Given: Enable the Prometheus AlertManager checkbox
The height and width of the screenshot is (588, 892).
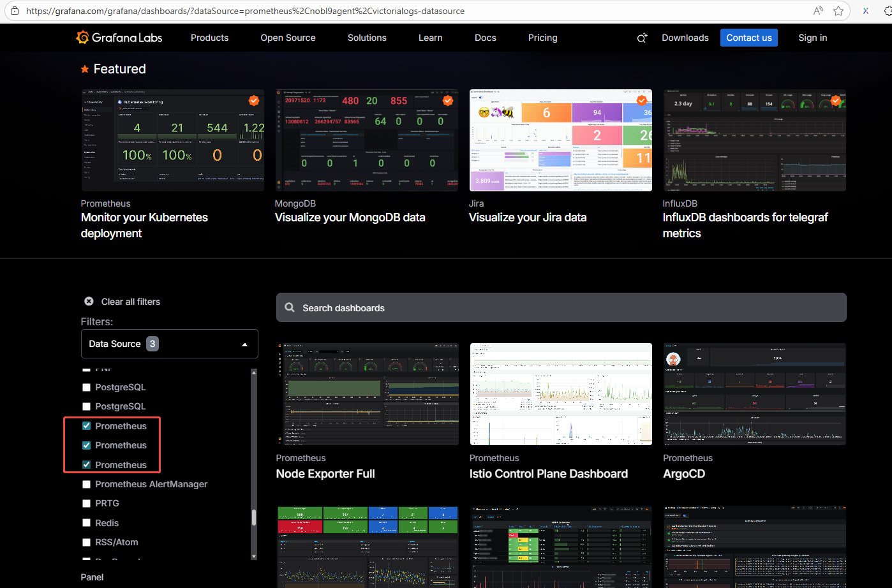Looking at the screenshot, I should [x=86, y=484].
